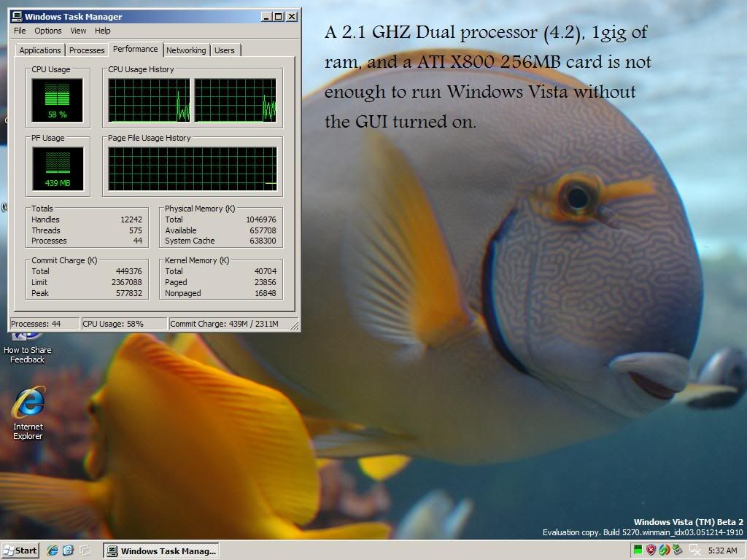This screenshot has width=747, height=560.
Task: Click System Cache value 638300
Action: [263, 241]
